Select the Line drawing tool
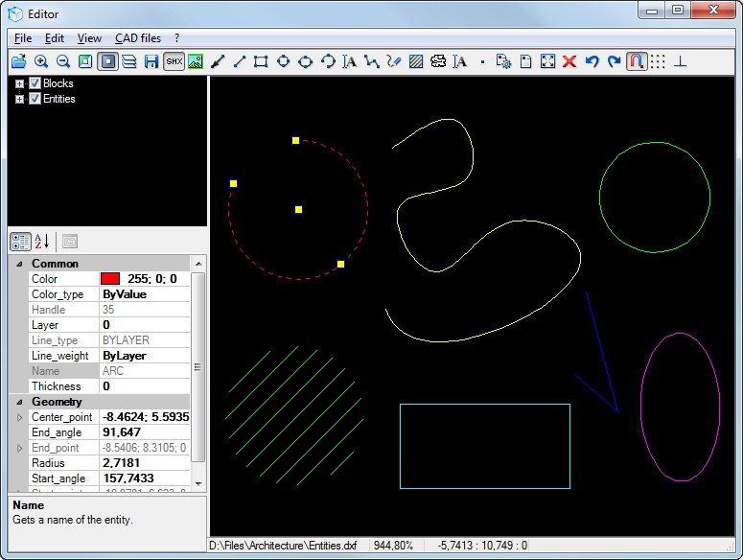This screenshot has width=743, height=560. 240,61
